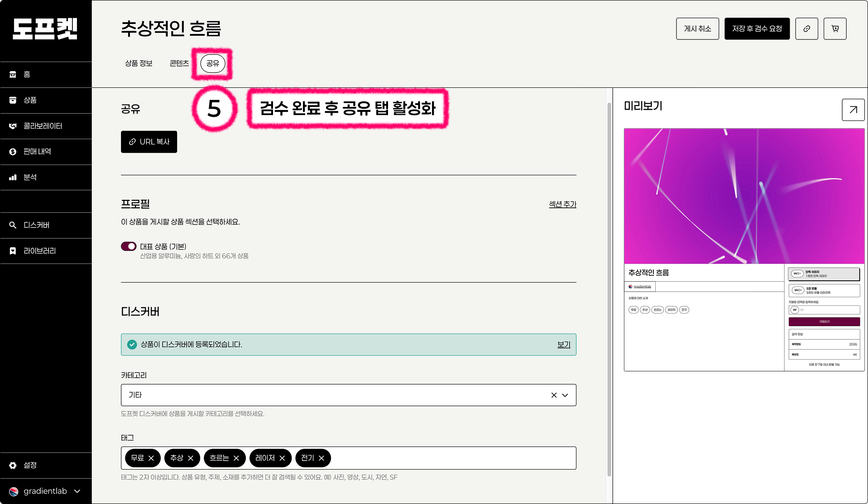Remove the 레이저 tag
Image resolution: width=868 pixels, height=504 pixels.
point(282,458)
